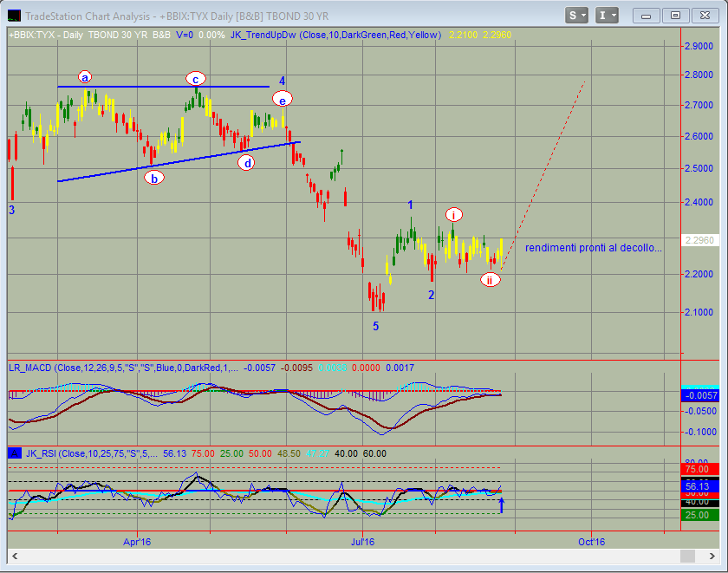The height and width of the screenshot is (573, 728).
Task: Click the blue A icon beside JK_RSI
Action: point(15,453)
